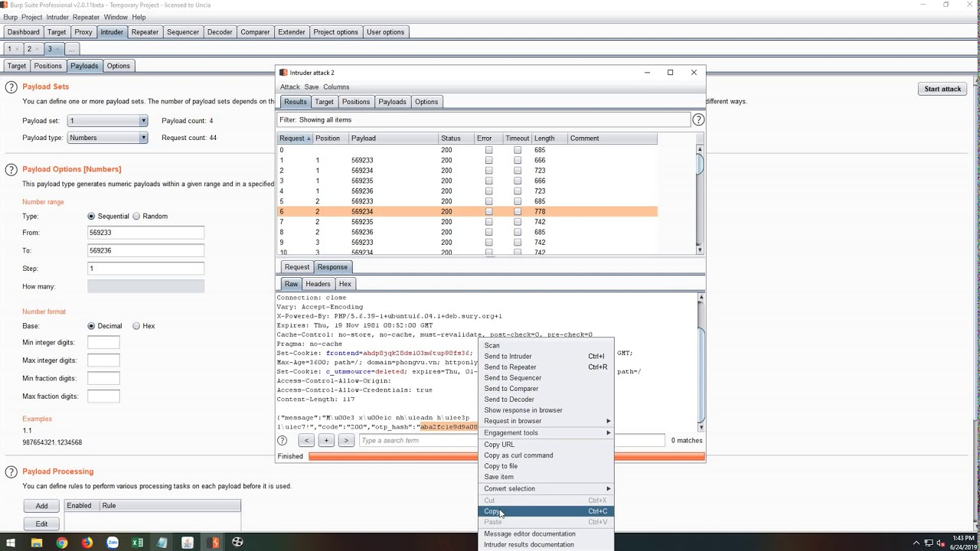Click Payload Options help question mark
The image size is (980, 551).
[x=11, y=170]
